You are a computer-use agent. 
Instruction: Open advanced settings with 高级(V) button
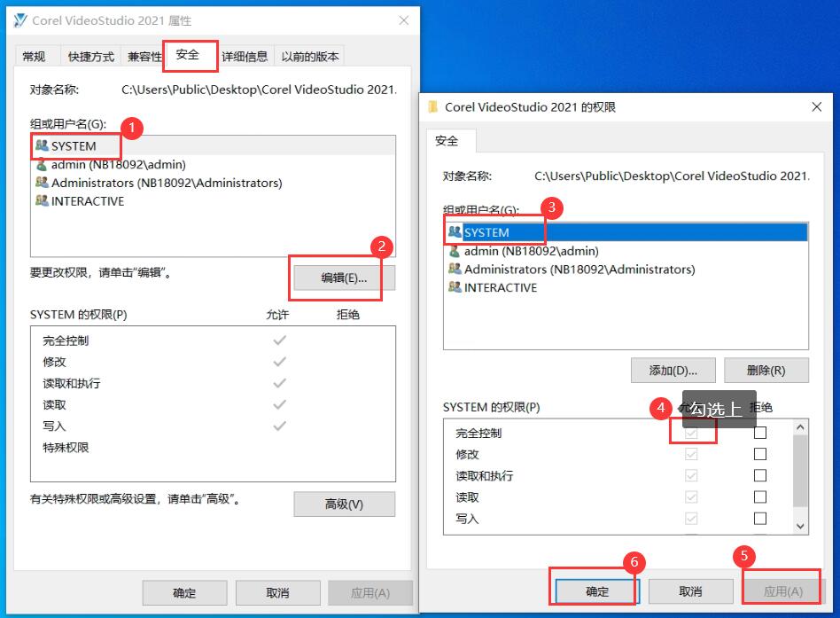344,504
